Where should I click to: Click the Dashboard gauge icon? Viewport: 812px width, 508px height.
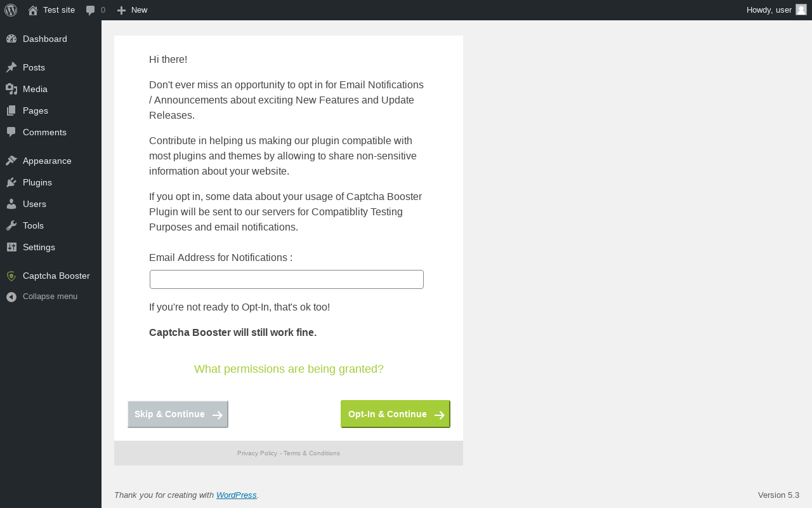click(x=11, y=39)
